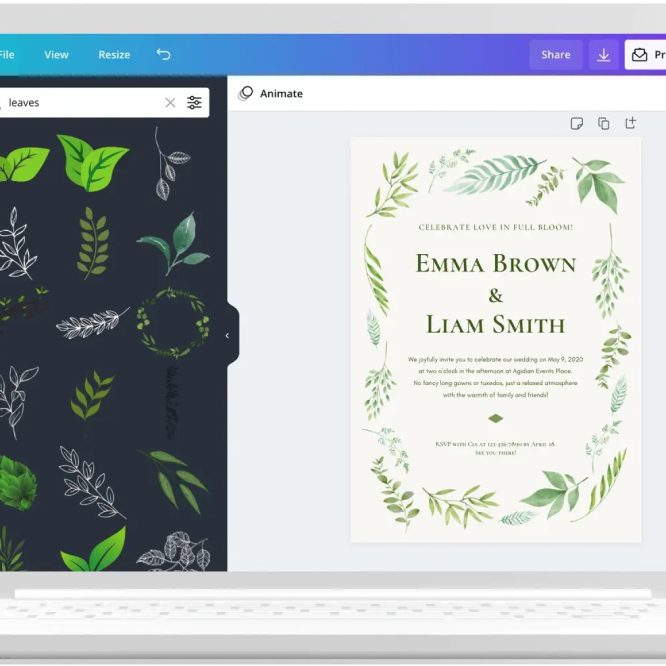
Task: Click into the 'leaves' search field
Action: 80,103
